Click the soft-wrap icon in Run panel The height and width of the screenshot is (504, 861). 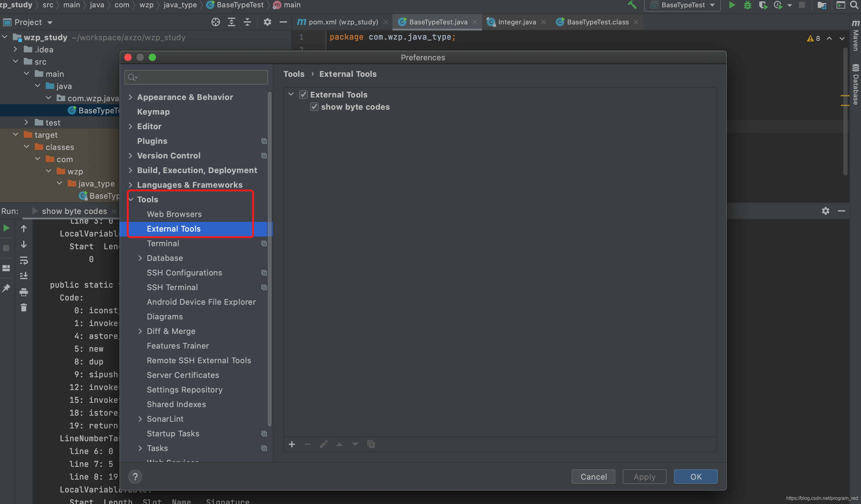click(x=23, y=261)
